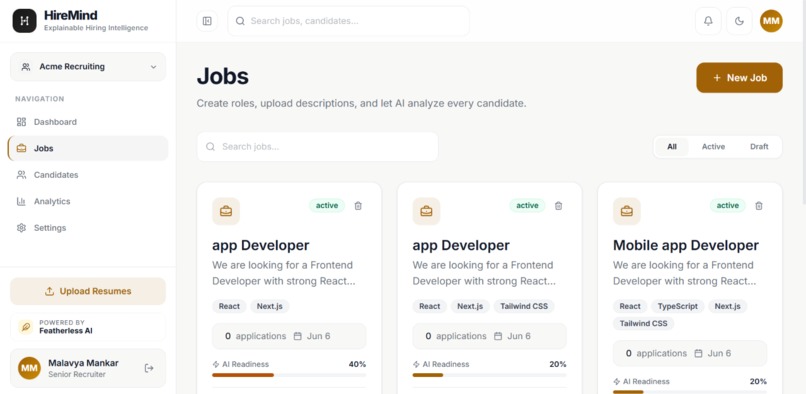Click AI Readiness bar on Mobile app Developer
Image resolution: width=806 pixels, height=394 pixels.
point(690,392)
